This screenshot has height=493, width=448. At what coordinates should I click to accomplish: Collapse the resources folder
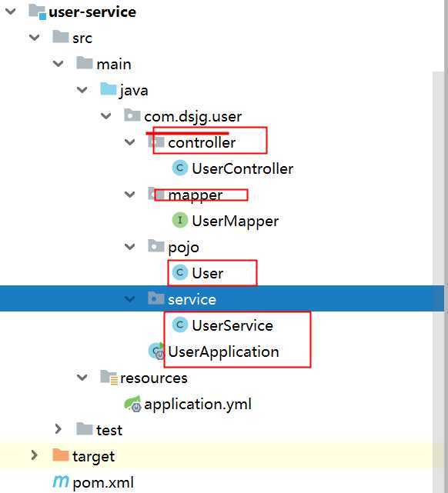coord(82,377)
